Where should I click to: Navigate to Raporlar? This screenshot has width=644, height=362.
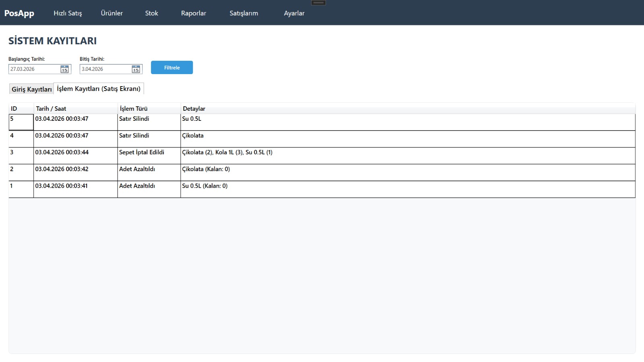coord(194,13)
